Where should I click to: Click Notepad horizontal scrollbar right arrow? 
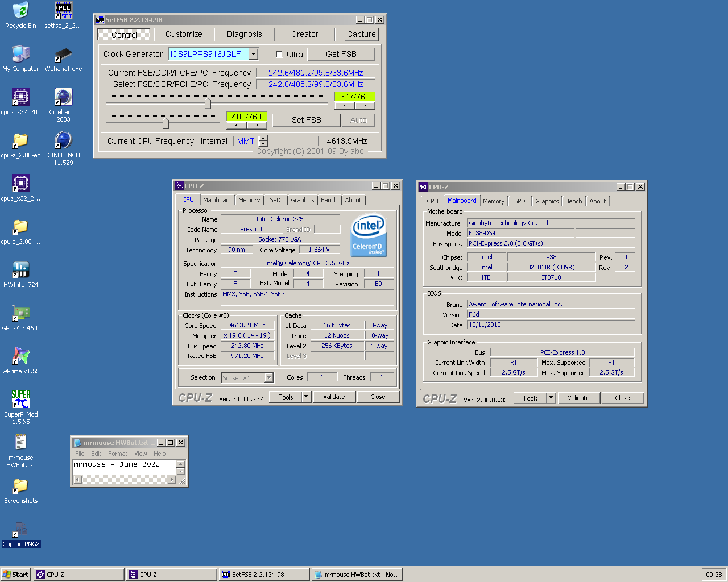[172, 480]
